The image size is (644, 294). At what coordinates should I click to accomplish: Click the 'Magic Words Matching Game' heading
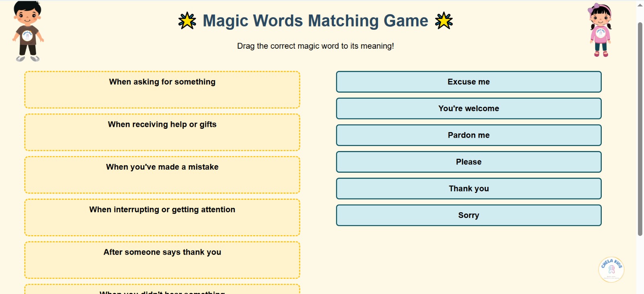tap(315, 21)
